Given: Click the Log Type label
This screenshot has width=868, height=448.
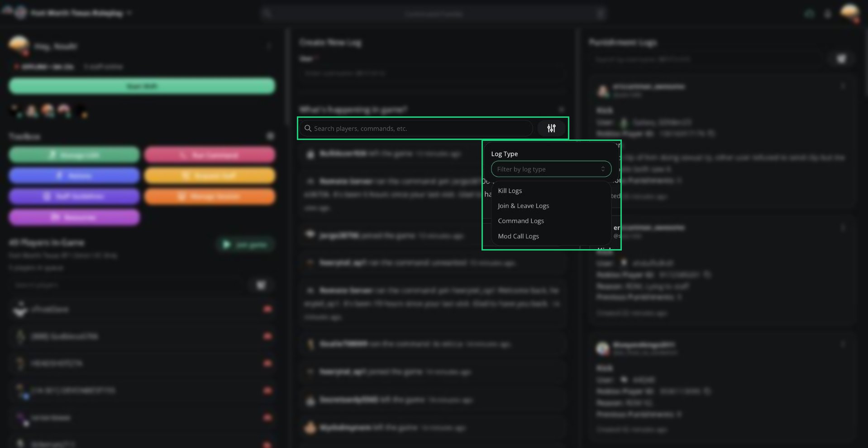Looking at the screenshot, I should click(x=504, y=154).
